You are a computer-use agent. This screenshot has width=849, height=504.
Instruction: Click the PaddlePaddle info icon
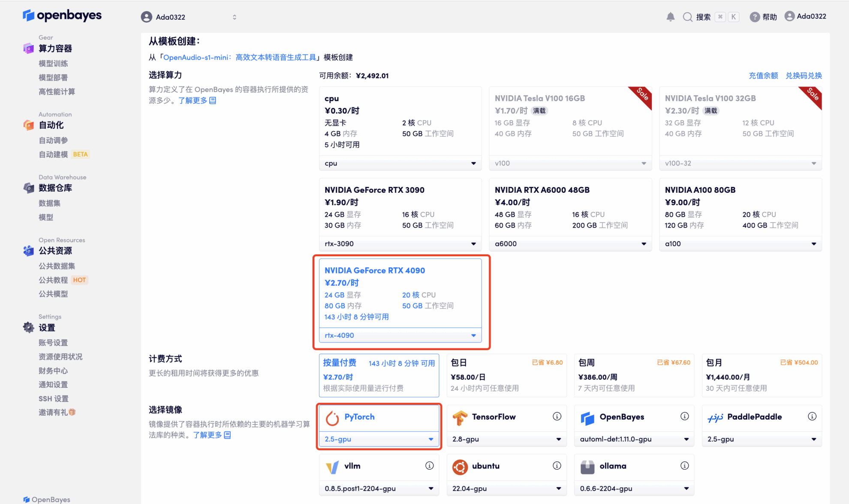(x=812, y=416)
